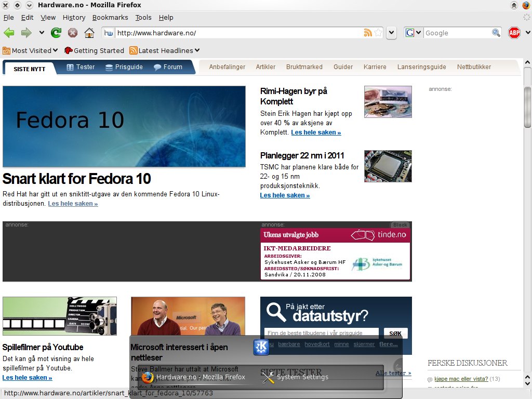
Task: Open the Forum tab
Action: click(x=168, y=67)
